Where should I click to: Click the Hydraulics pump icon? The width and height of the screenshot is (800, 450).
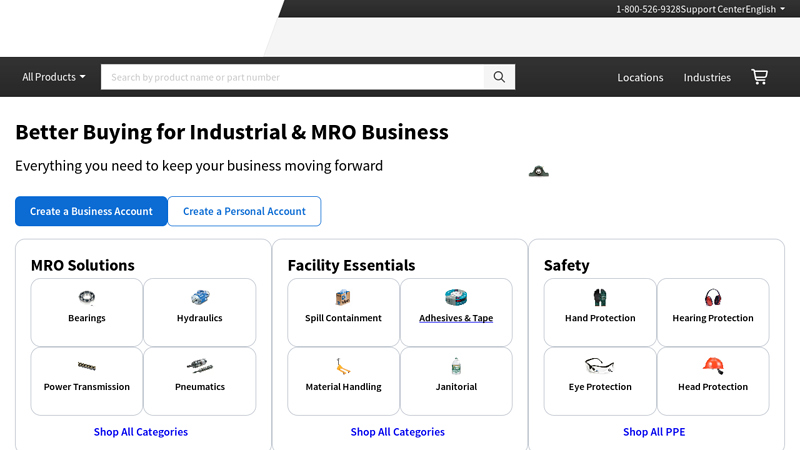pos(199,297)
